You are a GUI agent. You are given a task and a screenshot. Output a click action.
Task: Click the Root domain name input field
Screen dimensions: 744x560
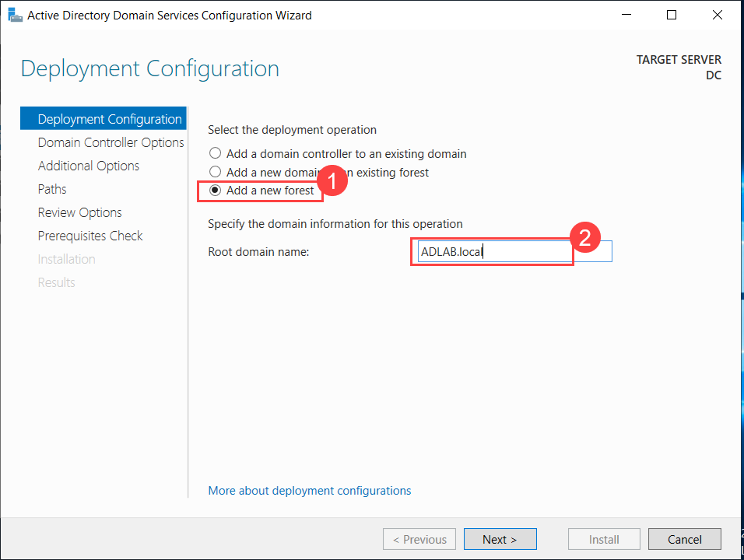pyautogui.click(x=515, y=251)
